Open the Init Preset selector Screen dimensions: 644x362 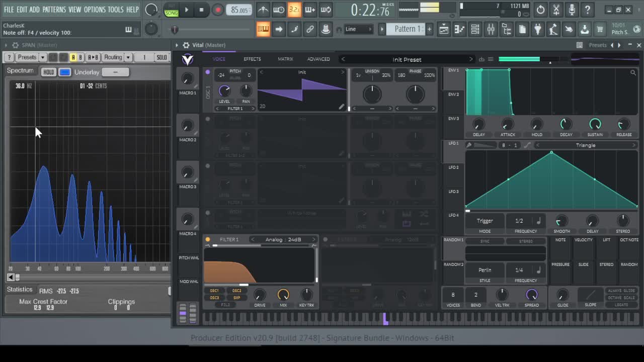[407, 59]
